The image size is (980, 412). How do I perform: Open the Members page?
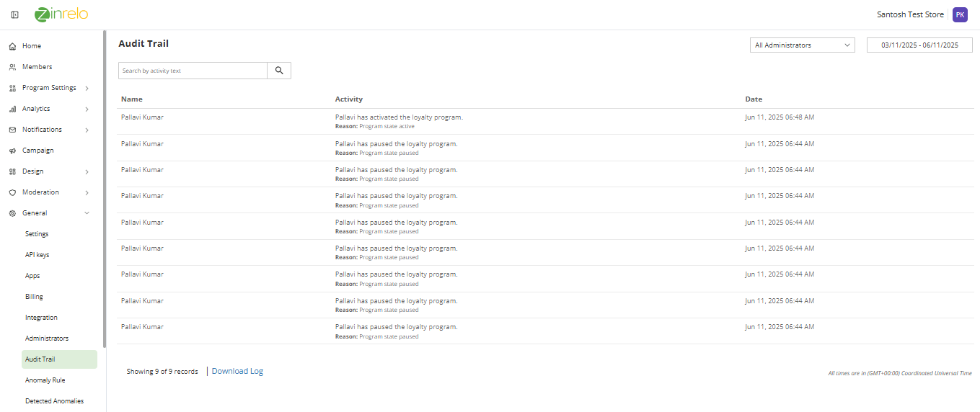pos(37,67)
